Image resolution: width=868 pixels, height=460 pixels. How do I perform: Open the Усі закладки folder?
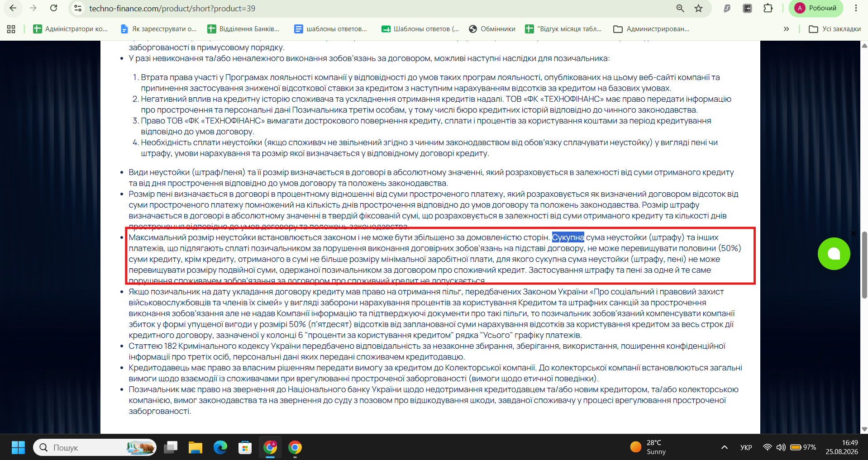tap(835, 29)
